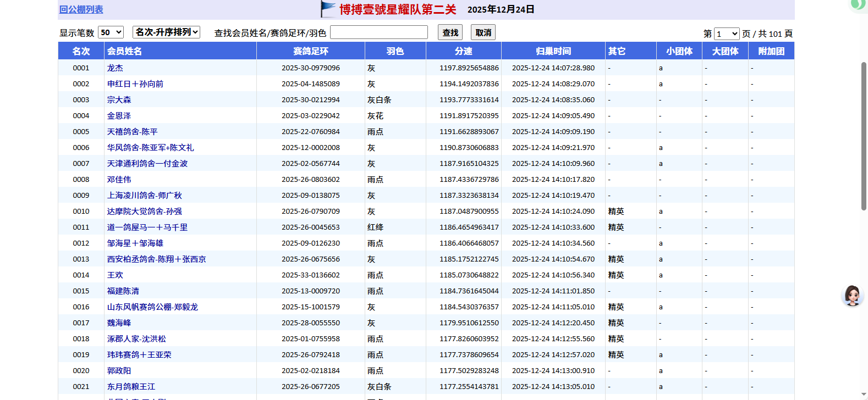The height and width of the screenshot is (400, 868).
Task: Focus the member name search input field
Action: click(x=378, y=32)
